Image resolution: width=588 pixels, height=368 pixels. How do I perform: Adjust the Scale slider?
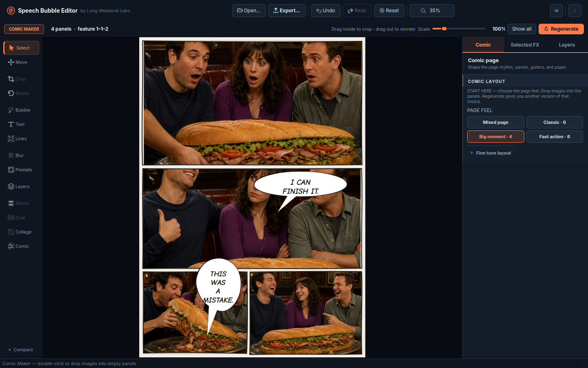[459, 29]
